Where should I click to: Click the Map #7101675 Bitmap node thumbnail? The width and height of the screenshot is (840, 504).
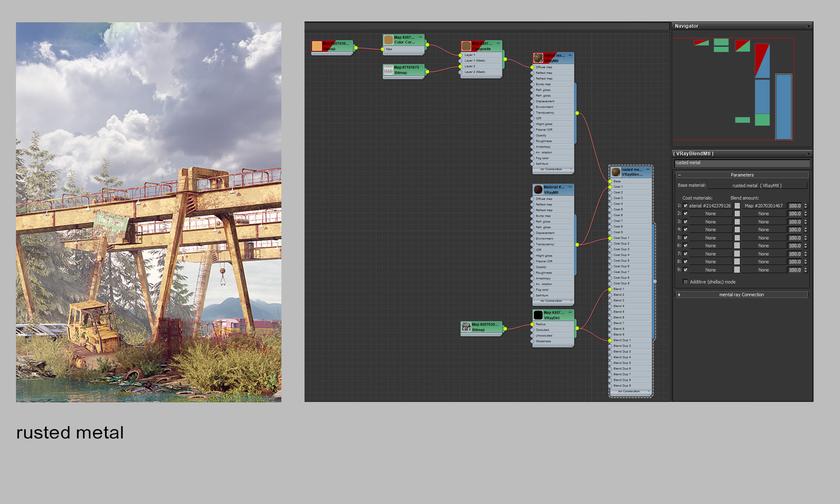point(388,70)
